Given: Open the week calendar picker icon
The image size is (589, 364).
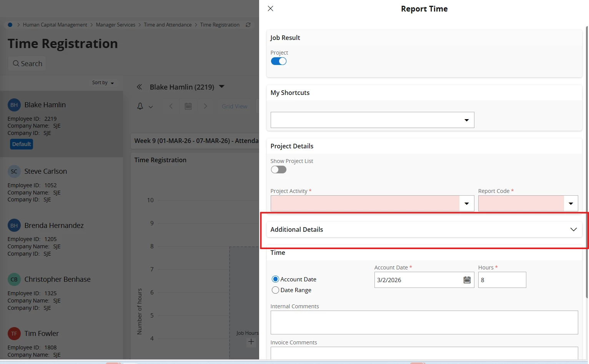Looking at the screenshot, I should pyautogui.click(x=188, y=106).
